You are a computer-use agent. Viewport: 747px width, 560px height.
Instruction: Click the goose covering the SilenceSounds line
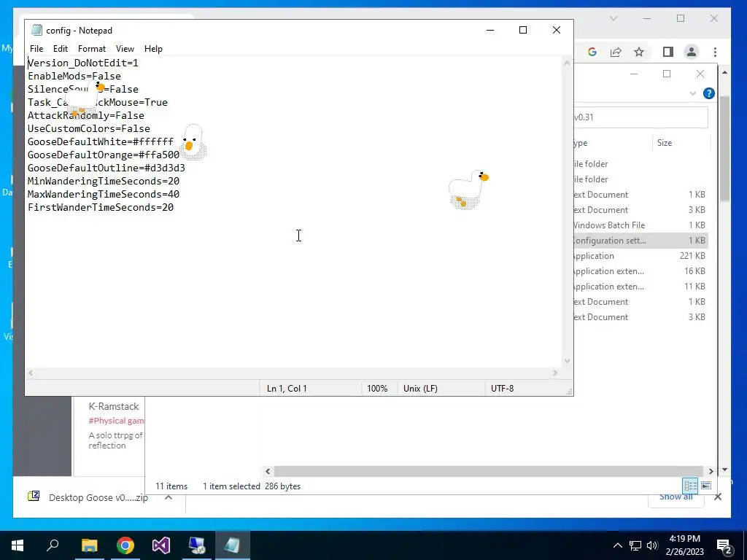pos(85,98)
